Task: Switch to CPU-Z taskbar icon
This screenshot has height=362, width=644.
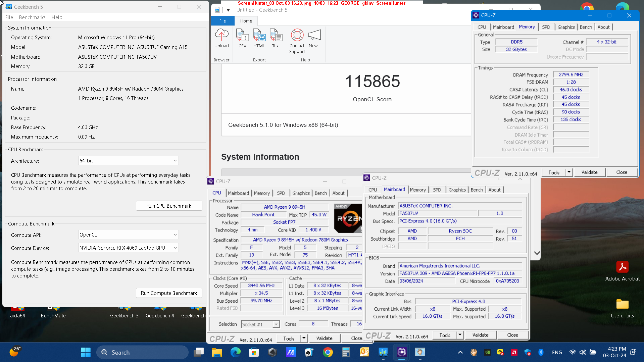Action: (x=401, y=352)
